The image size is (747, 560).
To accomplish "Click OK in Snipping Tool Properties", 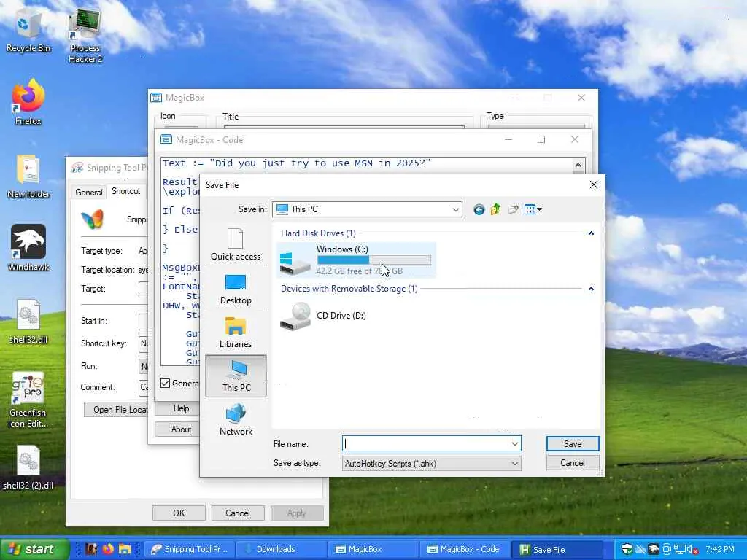I will click(x=179, y=513).
